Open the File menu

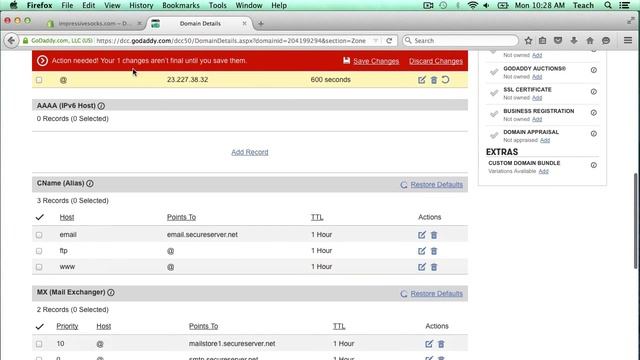[67, 5]
